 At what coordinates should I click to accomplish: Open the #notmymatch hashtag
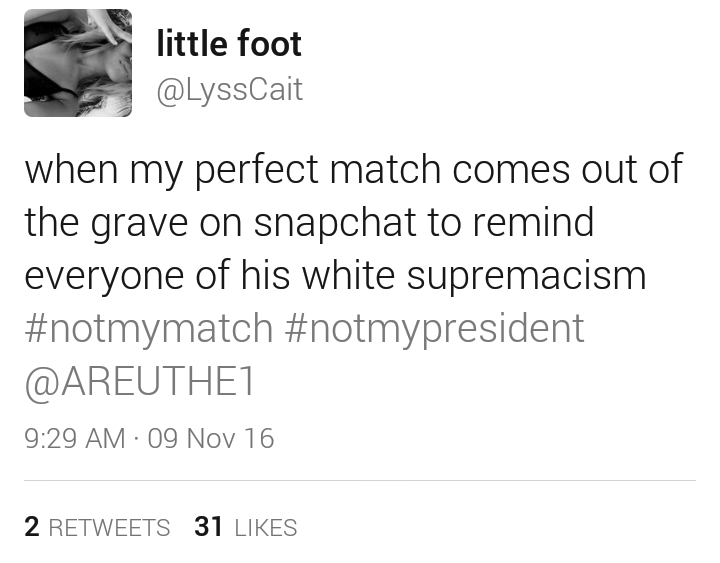tap(149, 328)
